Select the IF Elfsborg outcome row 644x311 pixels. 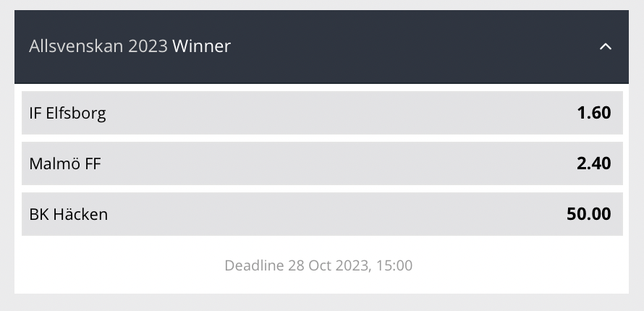click(x=322, y=113)
